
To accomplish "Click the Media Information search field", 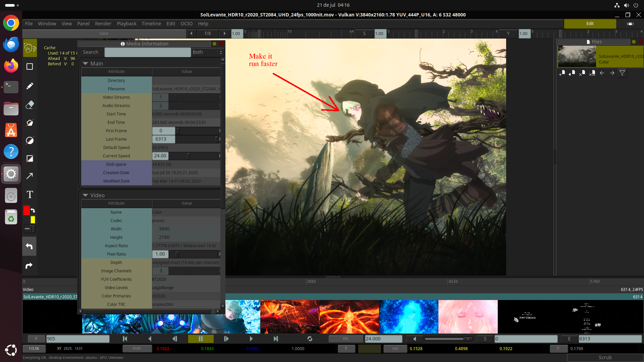I will [x=148, y=52].
